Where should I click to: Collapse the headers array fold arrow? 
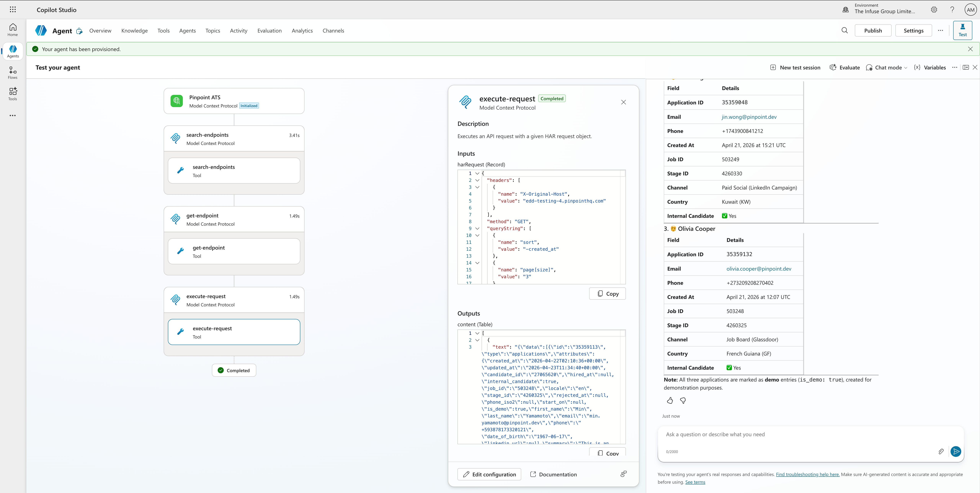[x=477, y=180]
